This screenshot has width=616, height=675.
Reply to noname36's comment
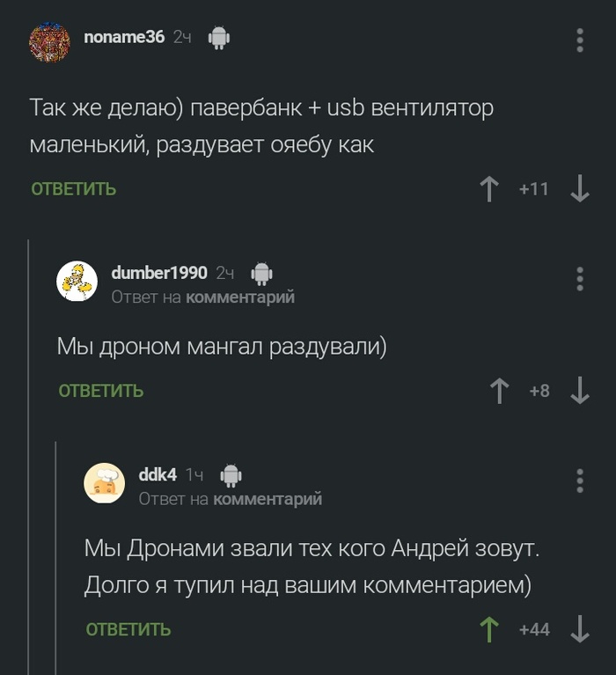pos(74,189)
